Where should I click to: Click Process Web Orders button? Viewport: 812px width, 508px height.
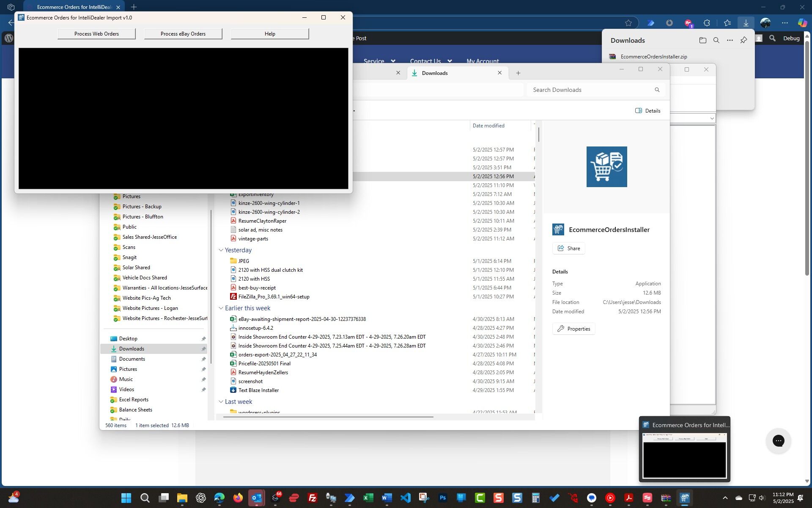coord(96,34)
